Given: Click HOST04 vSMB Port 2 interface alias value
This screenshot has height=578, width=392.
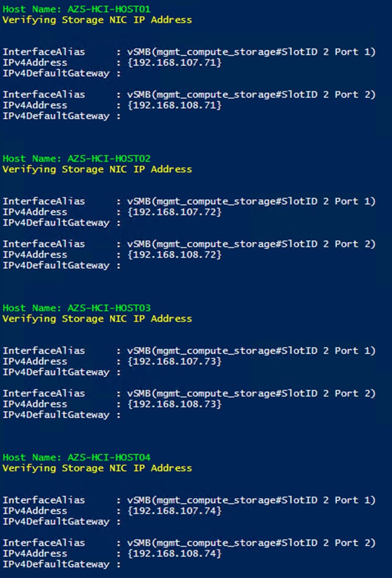Looking at the screenshot, I should pyautogui.click(x=251, y=543).
